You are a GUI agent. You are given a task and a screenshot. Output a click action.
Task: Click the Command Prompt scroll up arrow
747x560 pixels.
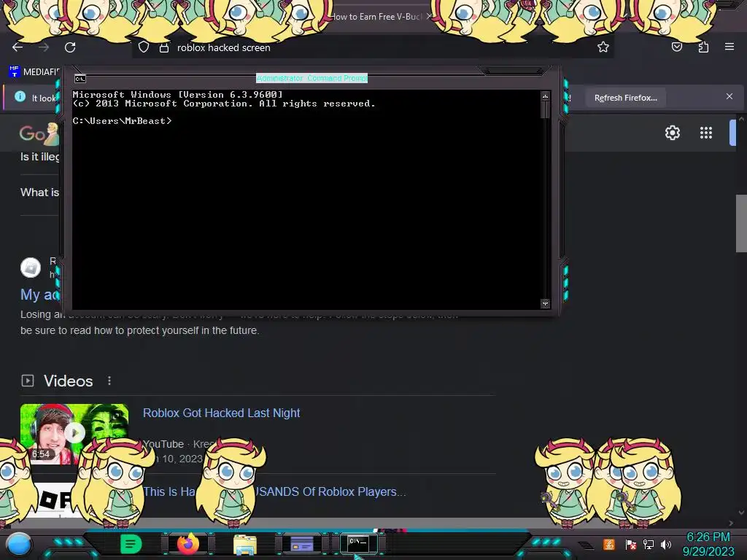[545, 96]
